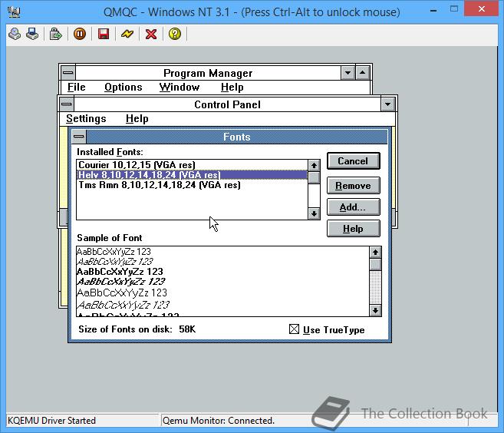Image resolution: width=504 pixels, height=433 pixels.
Task: Click the red X stop icon
Action: coord(151,34)
